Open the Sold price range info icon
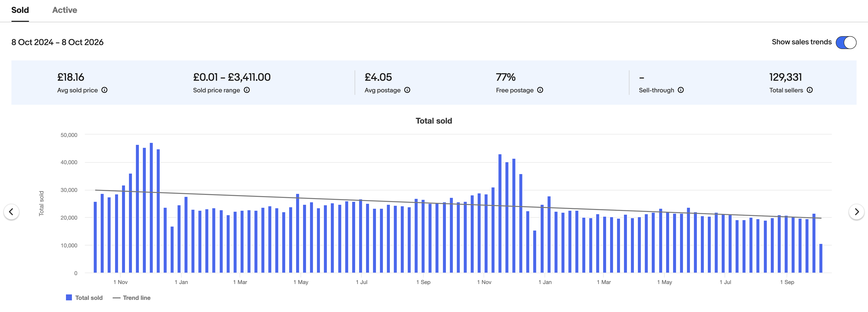 point(247,90)
